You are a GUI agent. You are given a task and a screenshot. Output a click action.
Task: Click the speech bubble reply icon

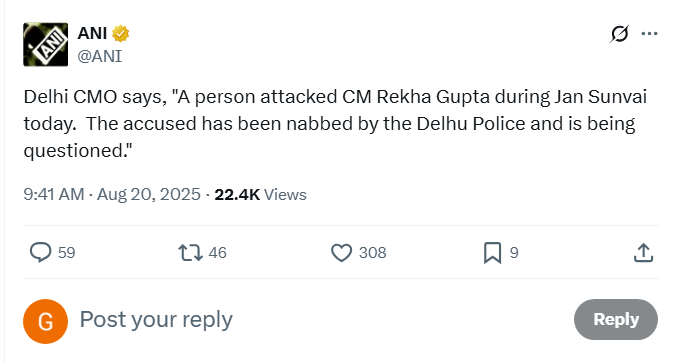tap(40, 252)
